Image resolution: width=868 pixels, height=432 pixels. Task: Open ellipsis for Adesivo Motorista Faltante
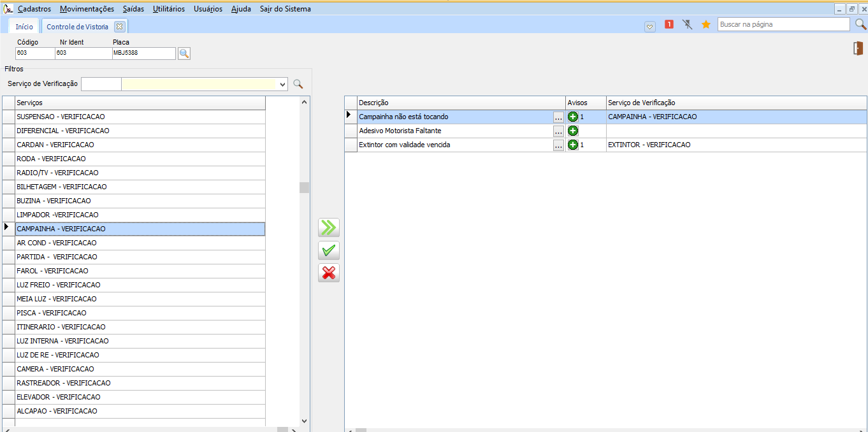559,131
